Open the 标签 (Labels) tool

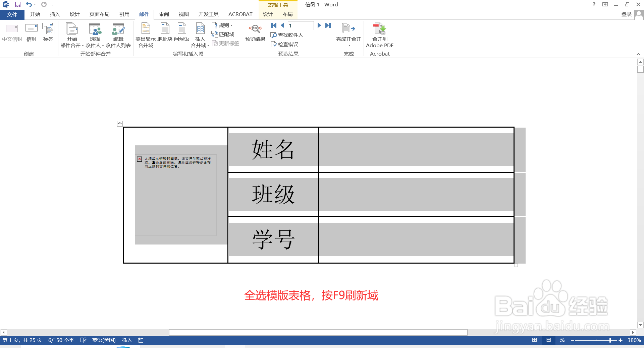(48, 33)
